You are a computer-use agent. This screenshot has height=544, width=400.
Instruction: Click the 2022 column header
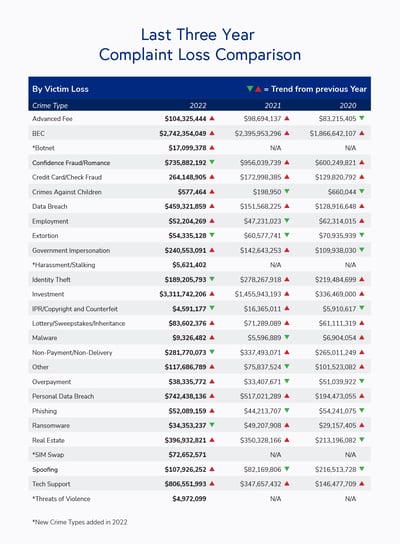[198, 105]
